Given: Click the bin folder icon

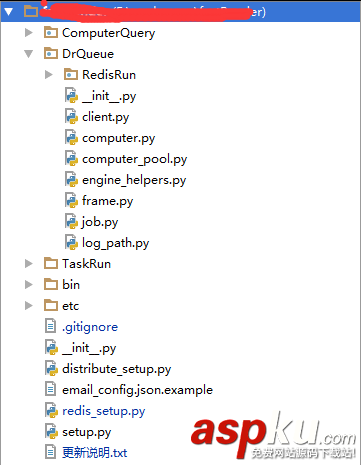Looking at the screenshot, I should [51, 285].
